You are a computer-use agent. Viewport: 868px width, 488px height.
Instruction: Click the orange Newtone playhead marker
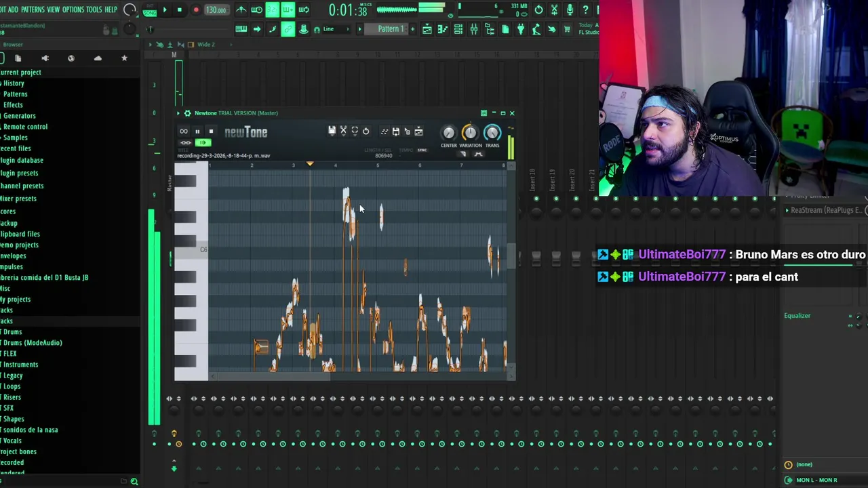tap(310, 164)
